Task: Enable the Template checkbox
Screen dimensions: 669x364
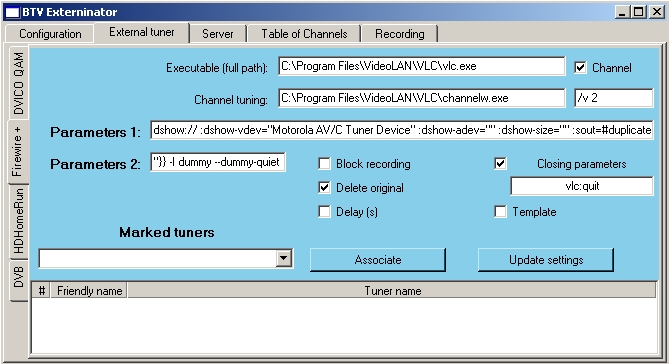Action: tap(500, 211)
